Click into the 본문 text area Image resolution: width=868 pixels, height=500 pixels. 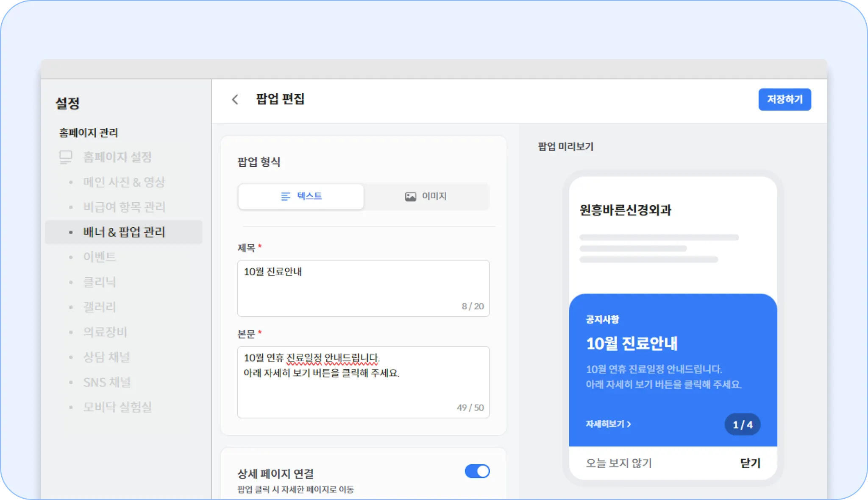[363, 382]
